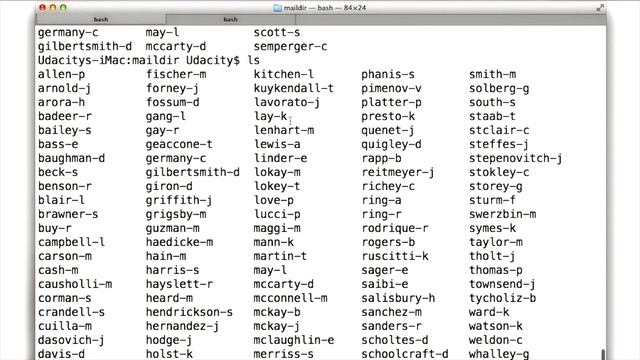Click the red close window button
640x360 pixels.
(x=42, y=8)
